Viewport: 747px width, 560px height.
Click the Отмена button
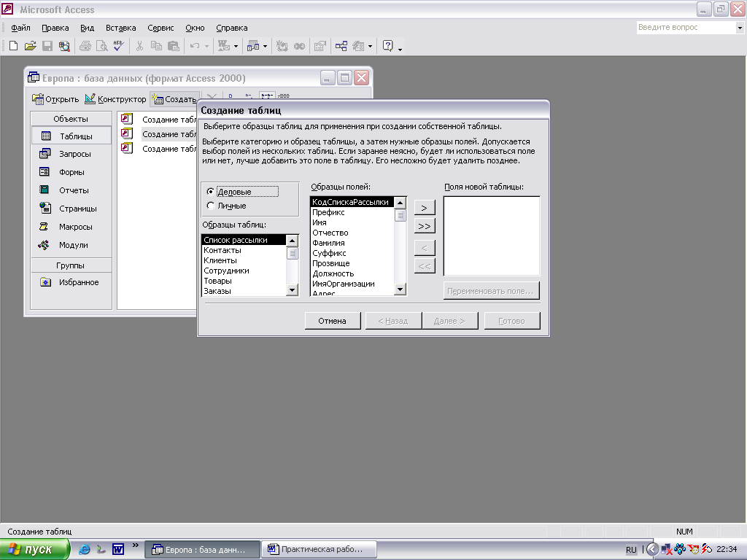[x=333, y=321]
